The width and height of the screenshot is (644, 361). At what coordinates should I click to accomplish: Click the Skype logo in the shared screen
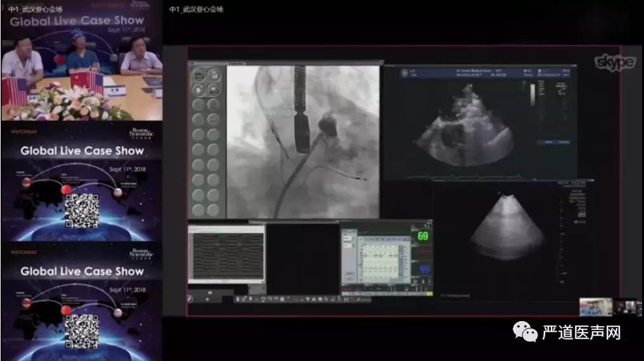click(x=614, y=62)
